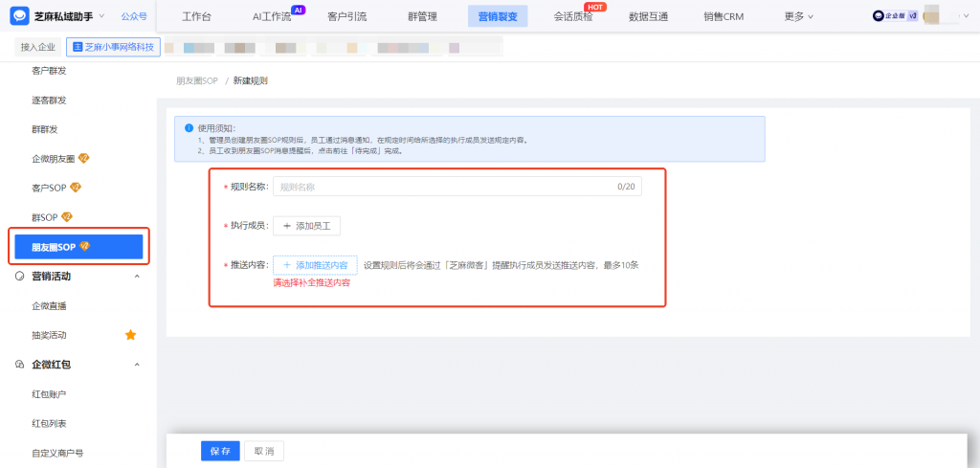
Task: Open 企微朋友圈 in the sidebar
Action: point(54,159)
